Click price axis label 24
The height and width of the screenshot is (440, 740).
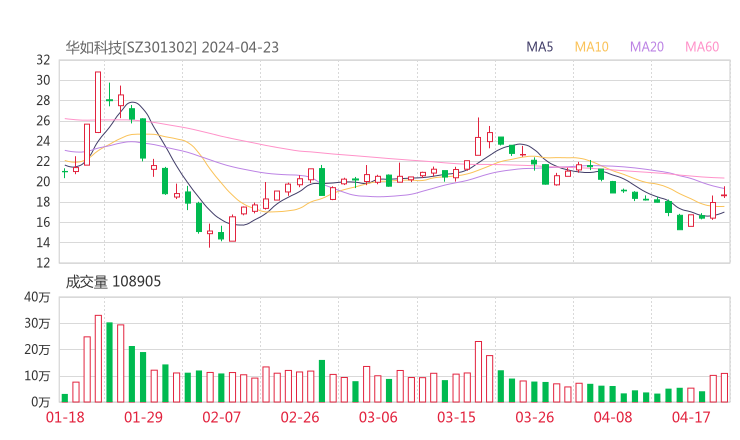(43, 141)
